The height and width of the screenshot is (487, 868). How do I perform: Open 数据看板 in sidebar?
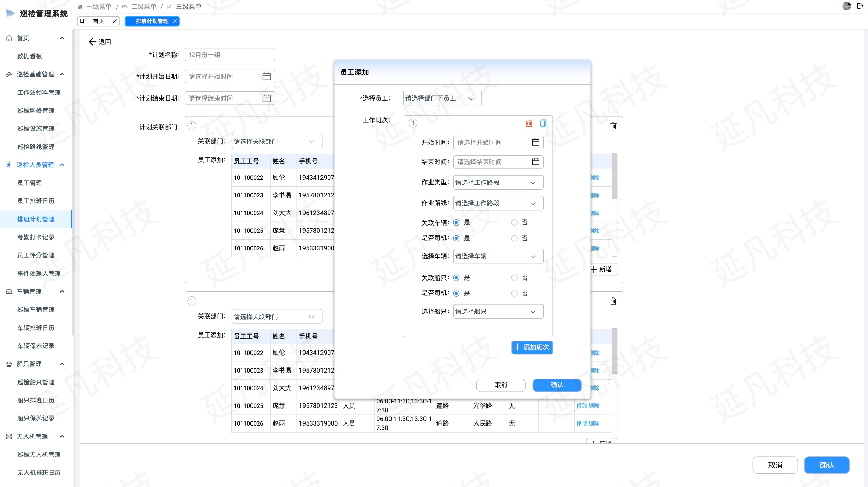(x=30, y=56)
